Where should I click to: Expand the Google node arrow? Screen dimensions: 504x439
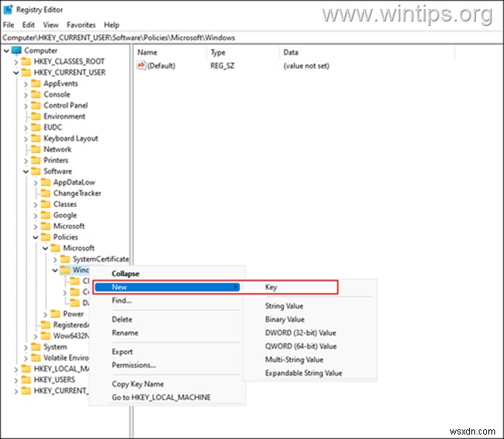(x=36, y=216)
